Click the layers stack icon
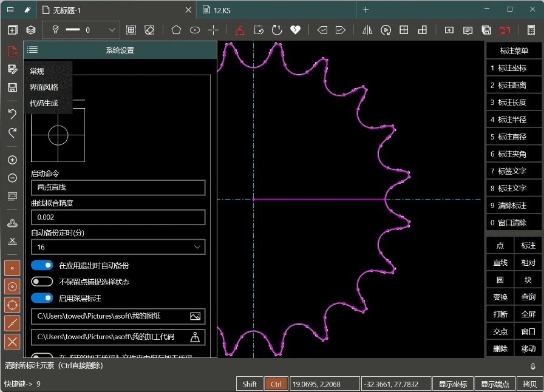Screen dimensions: 544x392 [30, 30]
